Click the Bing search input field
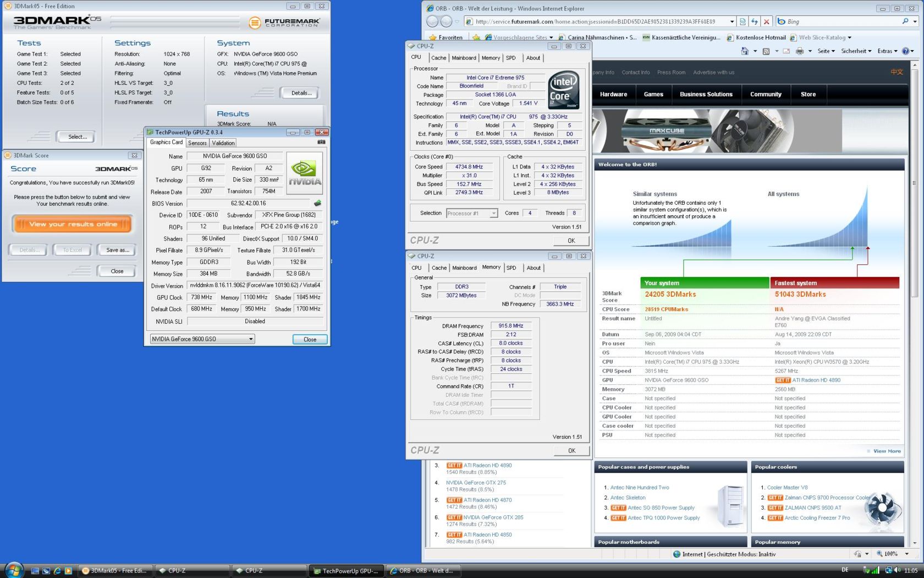 point(843,21)
